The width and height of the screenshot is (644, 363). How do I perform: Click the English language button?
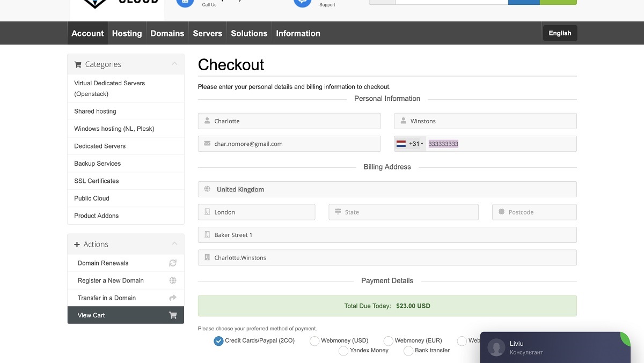point(560,33)
